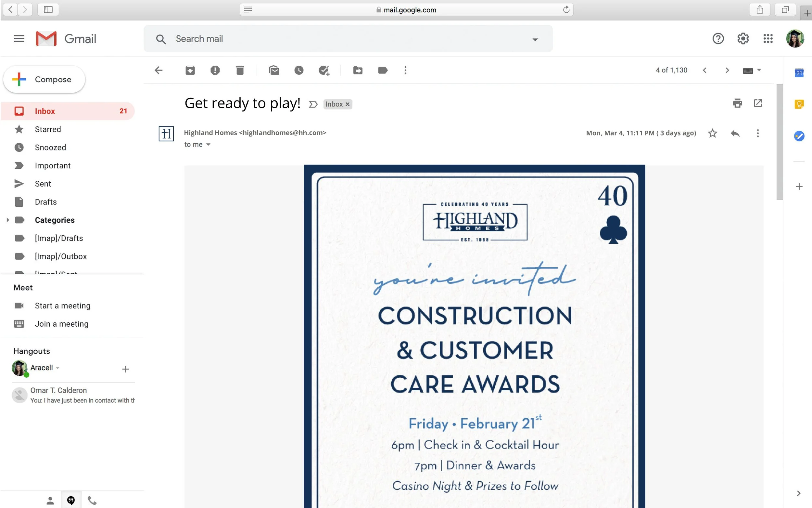The width and height of the screenshot is (812, 508).
Task: Go to the newer email
Action: coord(704,70)
